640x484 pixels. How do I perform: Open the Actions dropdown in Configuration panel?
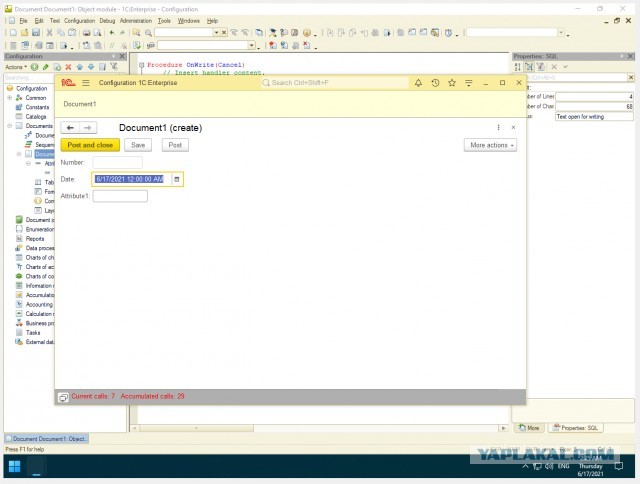point(16,67)
